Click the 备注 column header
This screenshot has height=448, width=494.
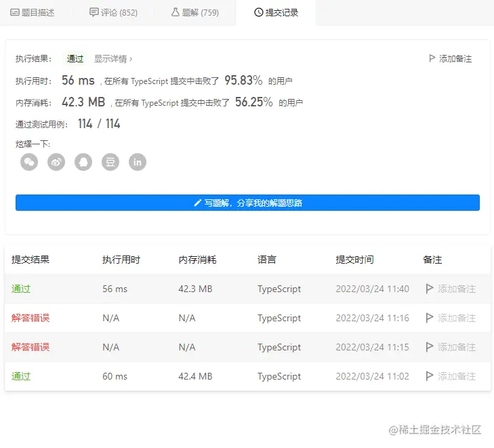tap(432, 260)
